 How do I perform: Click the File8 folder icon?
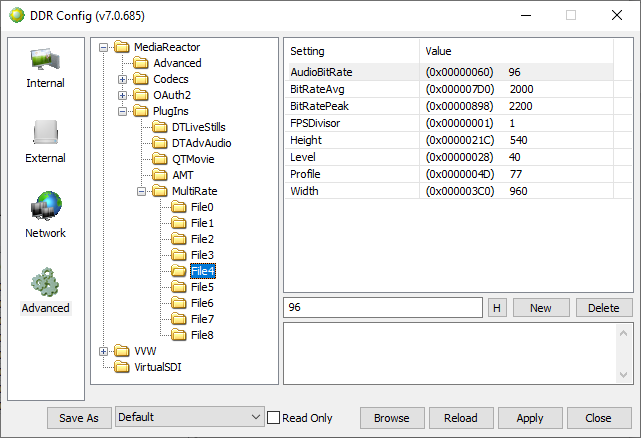(x=179, y=335)
